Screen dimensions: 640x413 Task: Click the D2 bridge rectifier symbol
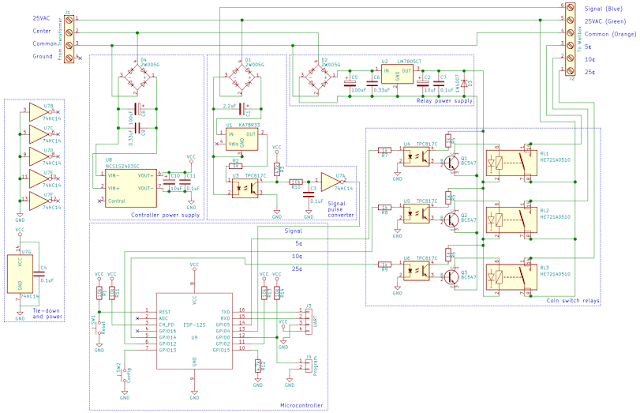318,77
